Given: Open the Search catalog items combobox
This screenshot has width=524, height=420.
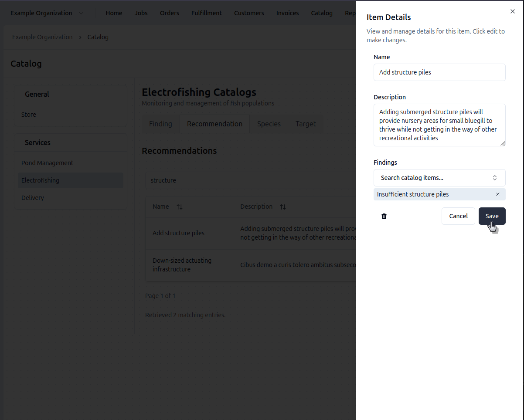Looking at the screenshot, I should click(439, 178).
